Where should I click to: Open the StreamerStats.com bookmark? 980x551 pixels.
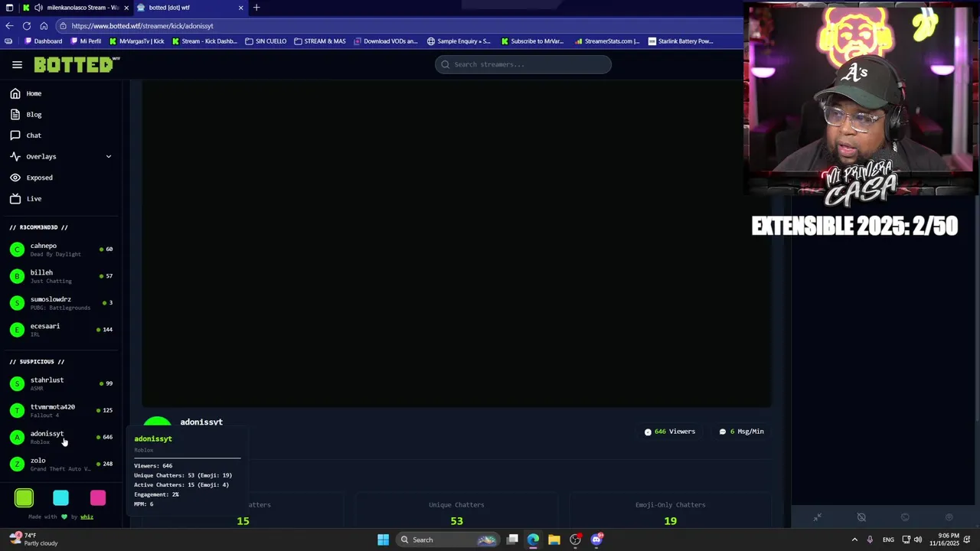607,41
